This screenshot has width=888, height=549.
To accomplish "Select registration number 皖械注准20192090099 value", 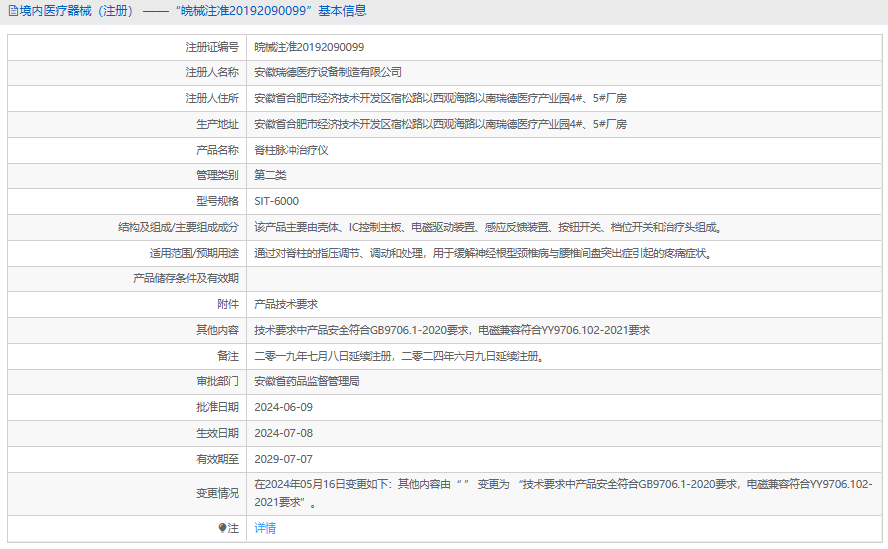I will 309,47.
